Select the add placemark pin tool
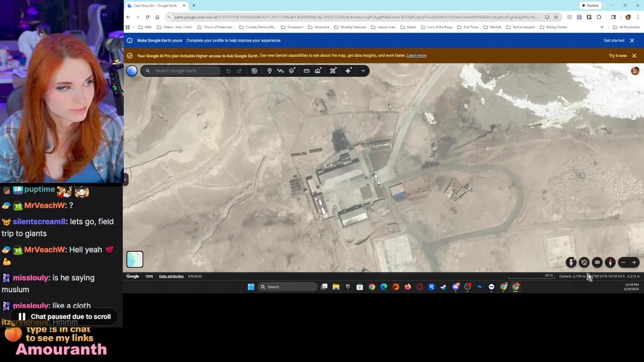 click(x=270, y=71)
